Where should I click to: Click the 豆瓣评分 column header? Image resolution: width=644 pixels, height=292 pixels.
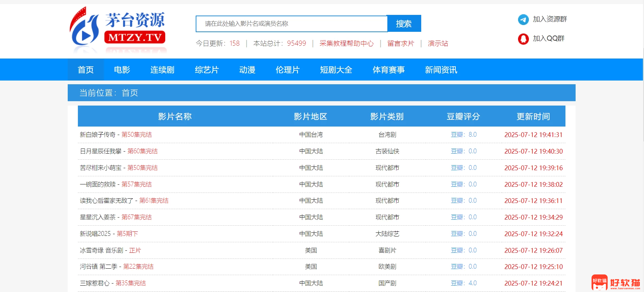tap(463, 116)
